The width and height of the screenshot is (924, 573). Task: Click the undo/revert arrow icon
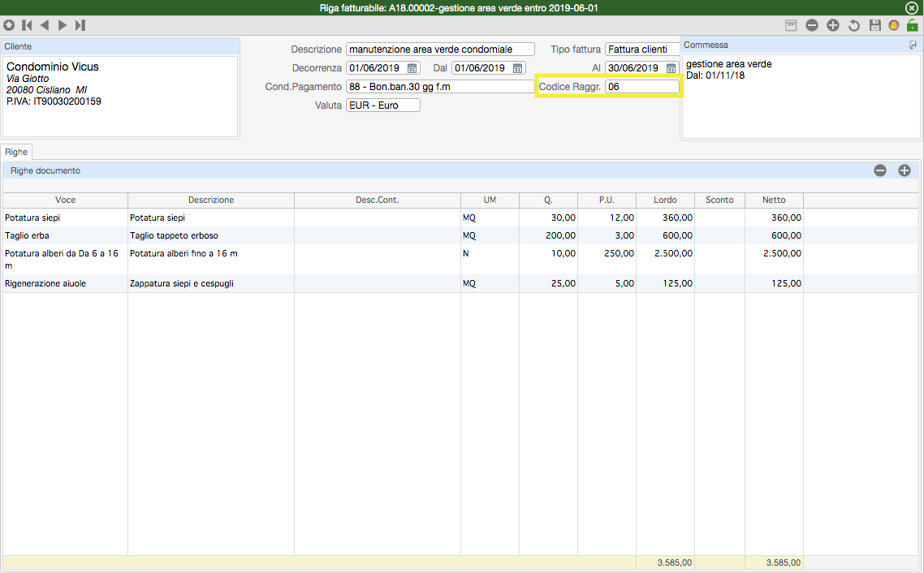[854, 24]
